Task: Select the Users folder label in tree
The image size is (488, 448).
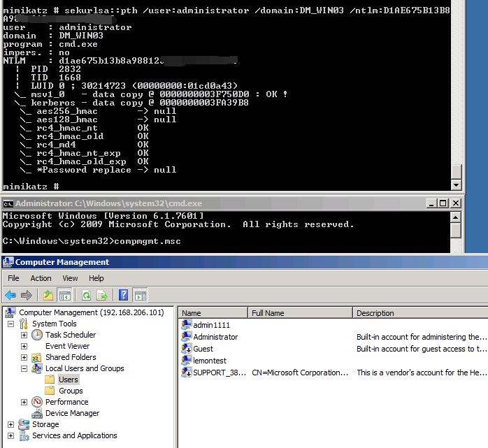Action: click(69, 380)
